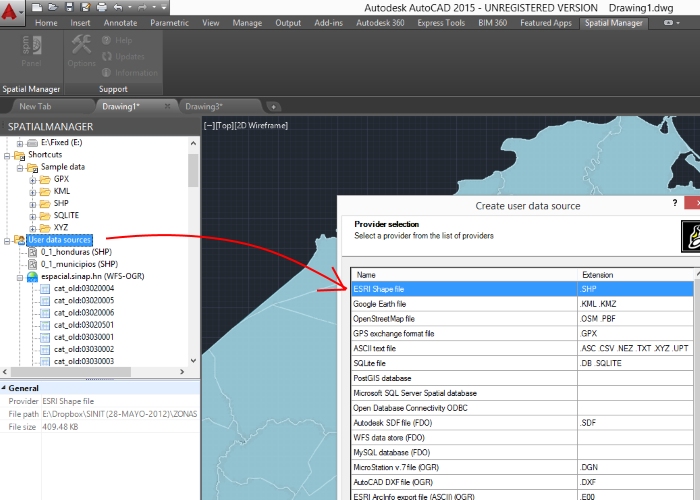Click the Information button in Support panel
The width and height of the screenshot is (700, 500).
coord(130,73)
